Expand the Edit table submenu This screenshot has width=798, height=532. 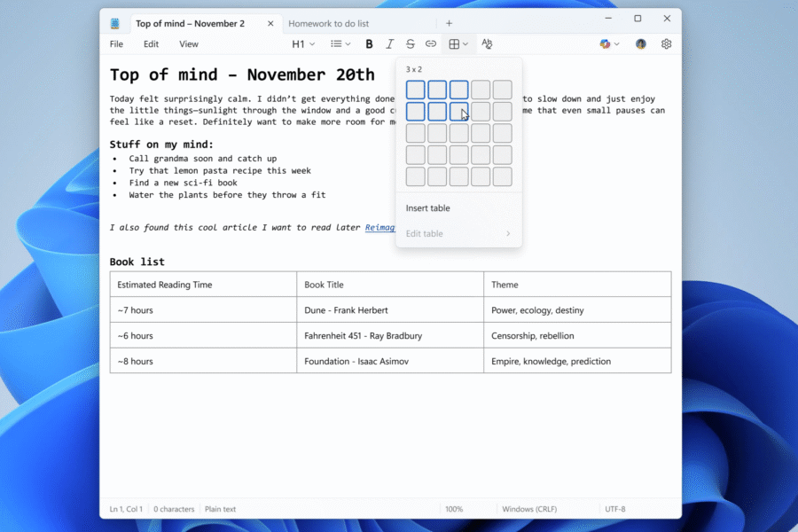click(x=458, y=233)
